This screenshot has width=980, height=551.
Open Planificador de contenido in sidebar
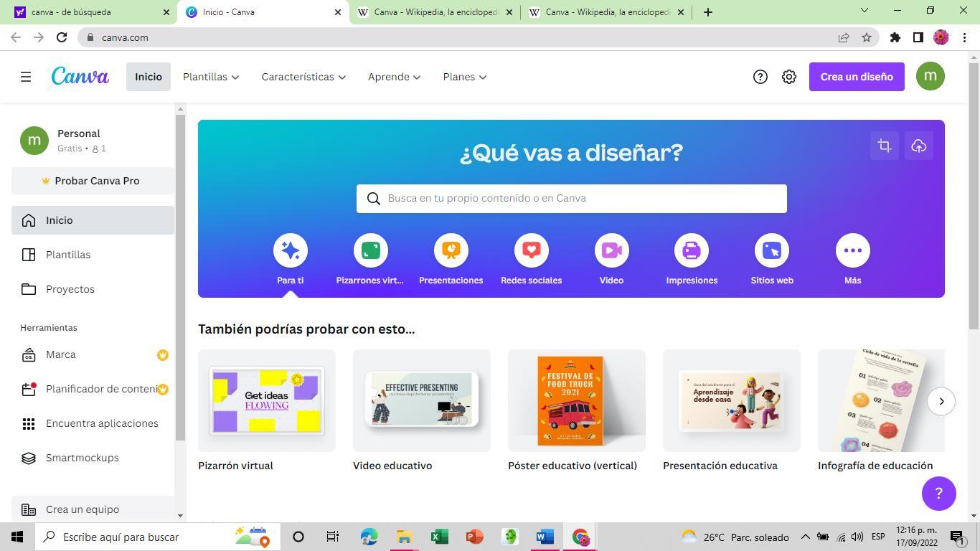point(93,389)
